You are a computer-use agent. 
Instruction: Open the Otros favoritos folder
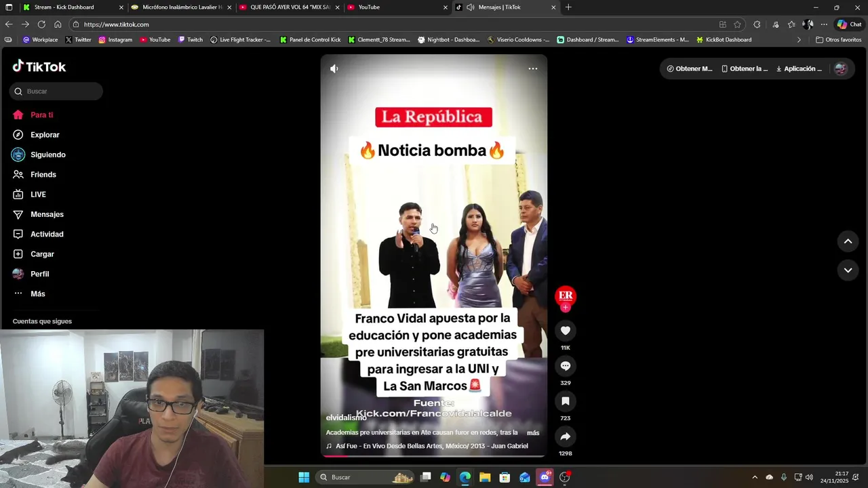pyautogui.click(x=838, y=40)
